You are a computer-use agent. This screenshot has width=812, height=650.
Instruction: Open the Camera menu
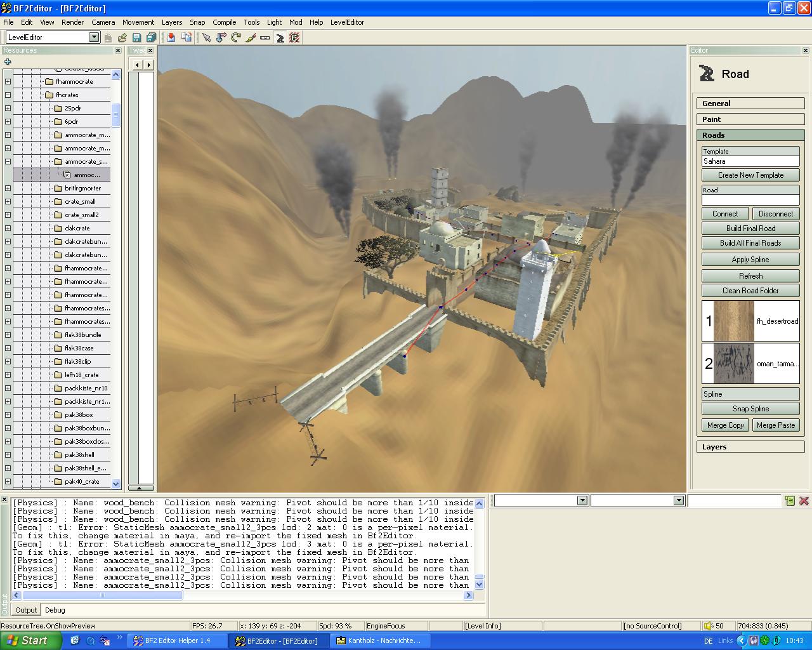tap(103, 22)
